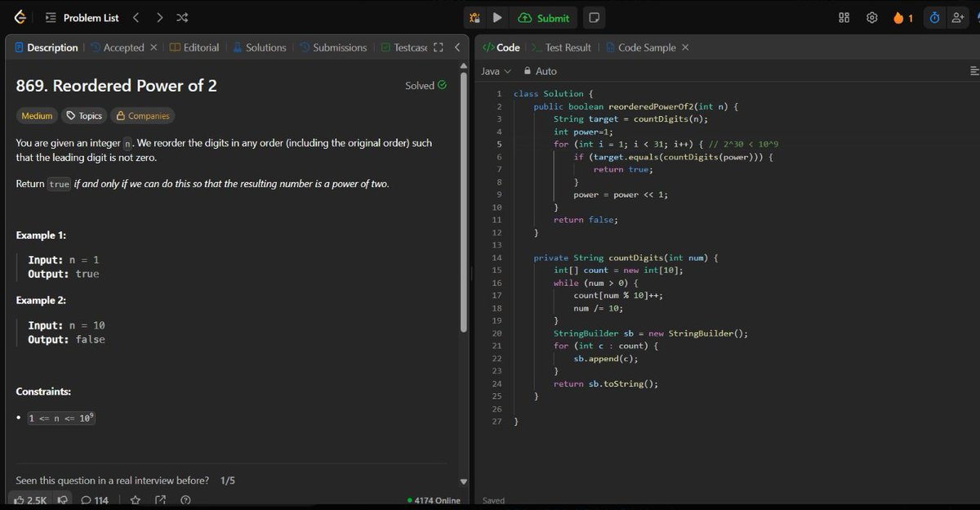Click the 'Example 2:' heading

(x=41, y=301)
